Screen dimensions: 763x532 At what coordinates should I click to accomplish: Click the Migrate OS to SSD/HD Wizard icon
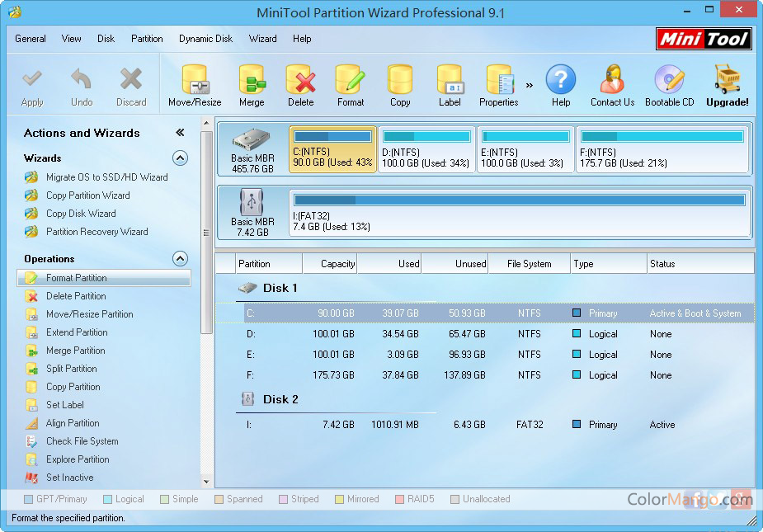31,177
